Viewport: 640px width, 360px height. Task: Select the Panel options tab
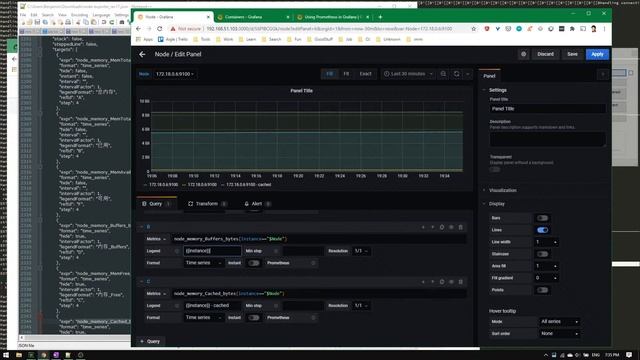tap(489, 76)
